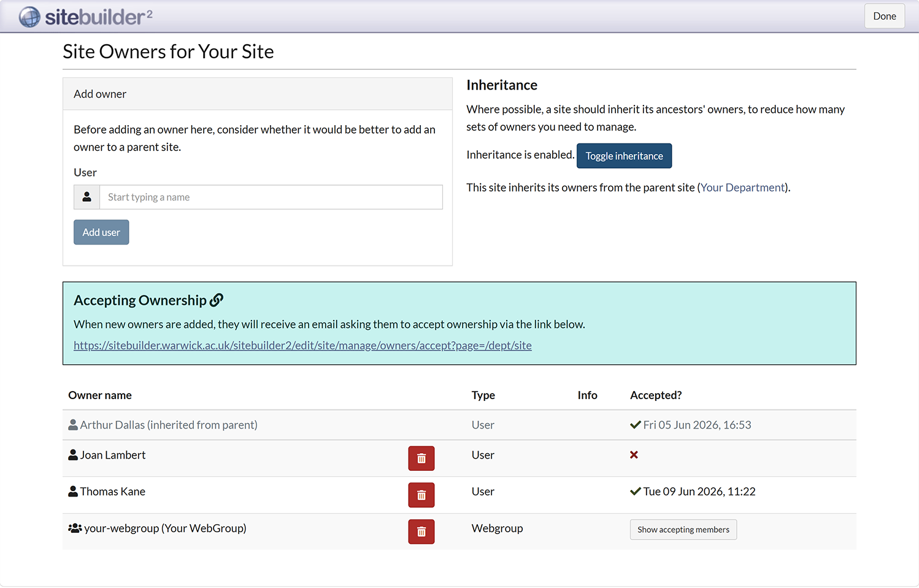The width and height of the screenshot is (919, 588).
Task: Click the Accepting Ownership heading text
Action: tap(140, 300)
